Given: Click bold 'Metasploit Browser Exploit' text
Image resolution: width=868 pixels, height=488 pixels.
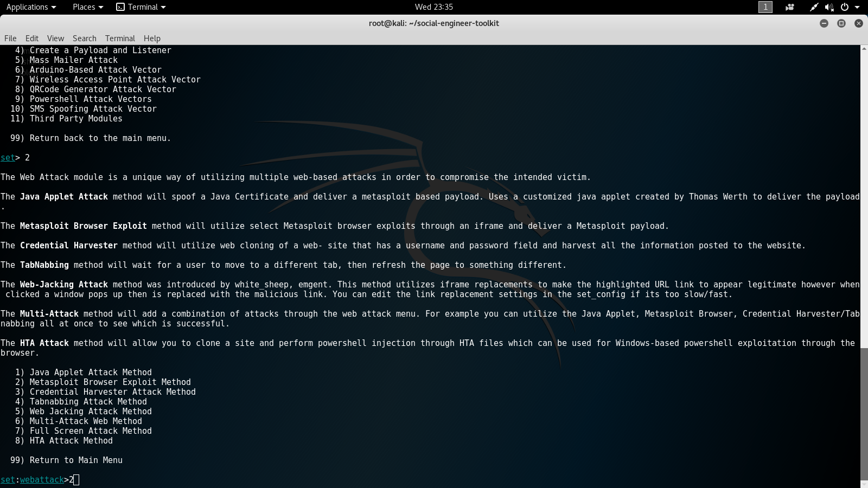Looking at the screenshot, I should (x=84, y=226).
